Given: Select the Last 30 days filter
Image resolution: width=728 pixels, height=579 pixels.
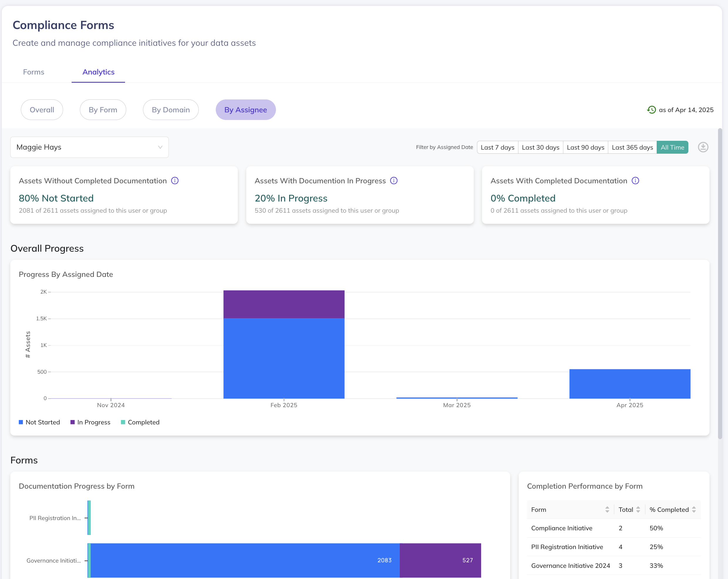Looking at the screenshot, I should pos(540,147).
